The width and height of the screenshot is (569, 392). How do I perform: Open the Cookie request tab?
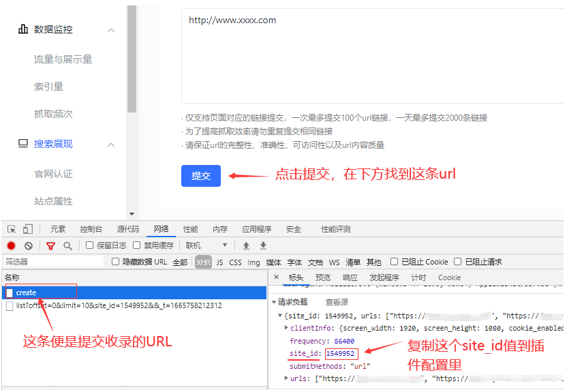(449, 277)
